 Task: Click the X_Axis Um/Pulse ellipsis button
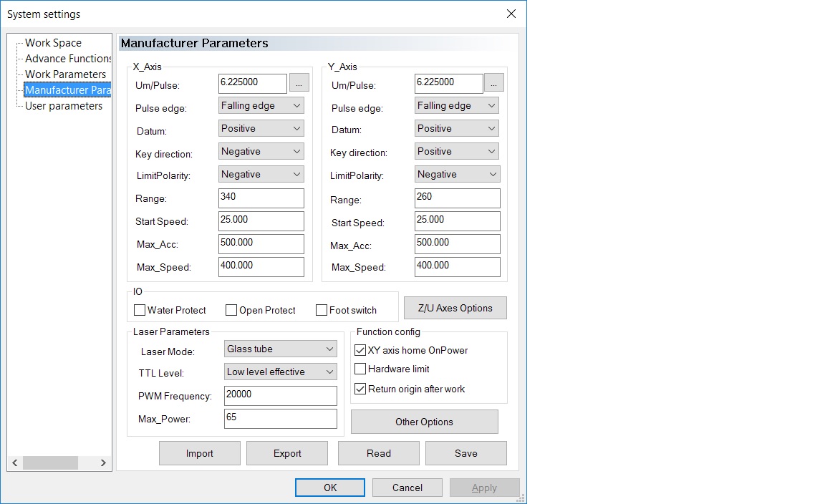click(x=299, y=83)
